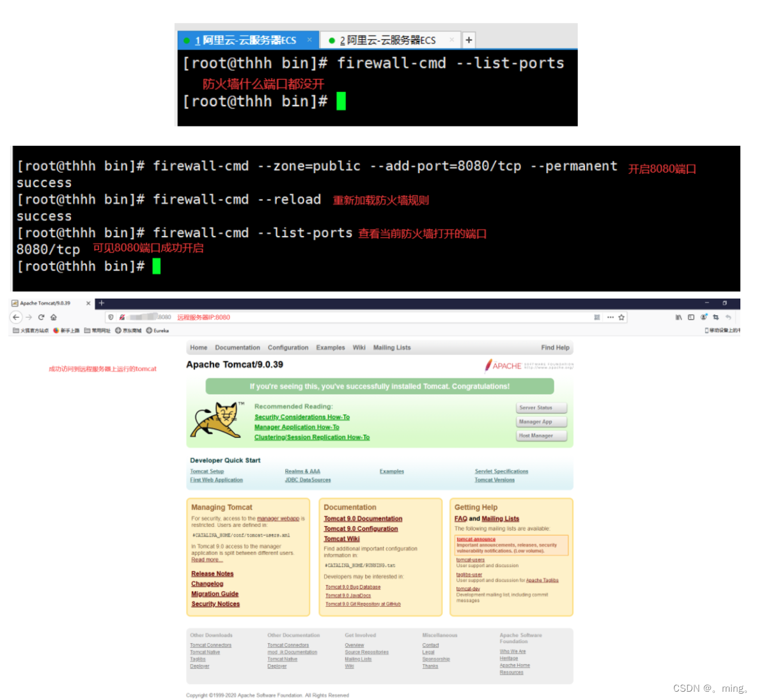Open the JDBC DataSources link

click(308, 480)
